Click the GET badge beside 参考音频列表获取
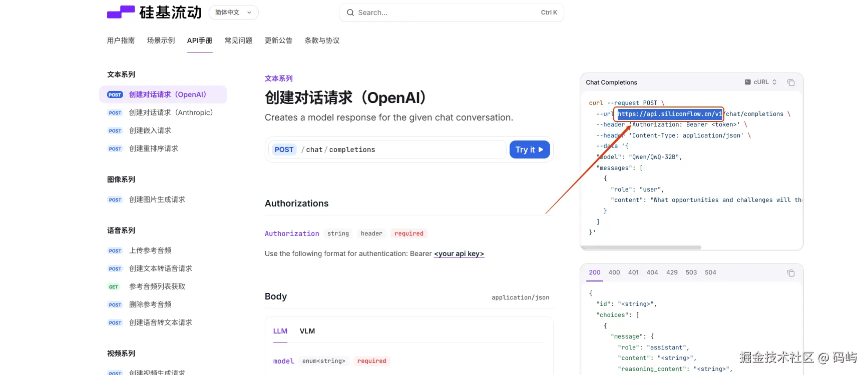The image size is (868, 375). click(x=114, y=287)
